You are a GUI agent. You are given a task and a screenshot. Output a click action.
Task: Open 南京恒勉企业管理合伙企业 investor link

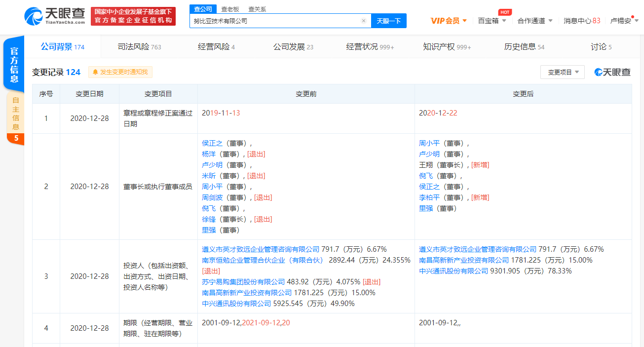pyautogui.click(x=262, y=260)
